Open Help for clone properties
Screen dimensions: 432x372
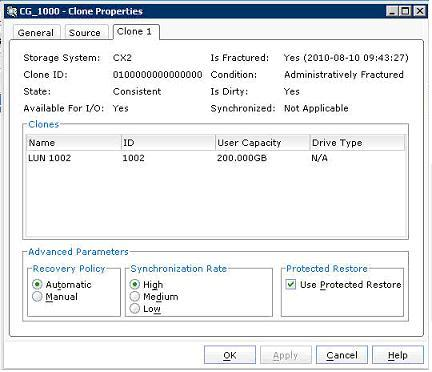398,355
